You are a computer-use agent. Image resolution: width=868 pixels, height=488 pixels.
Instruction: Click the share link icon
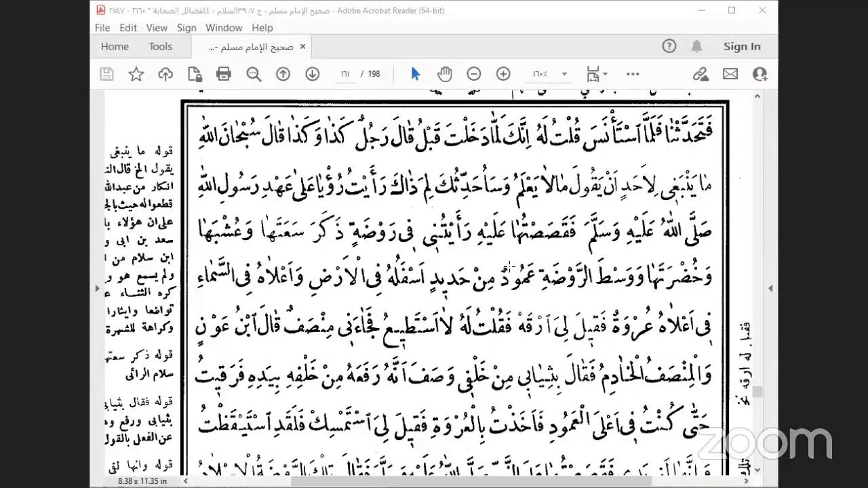[701, 74]
